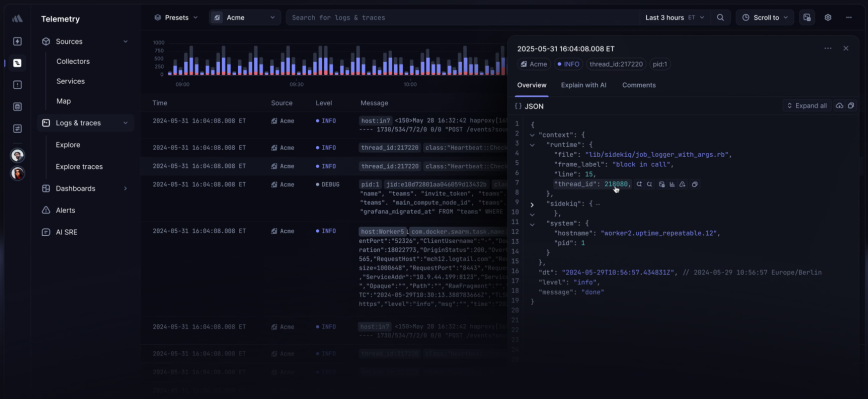Switch to the Explain with AI tab
868x399 pixels.
[583, 85]
